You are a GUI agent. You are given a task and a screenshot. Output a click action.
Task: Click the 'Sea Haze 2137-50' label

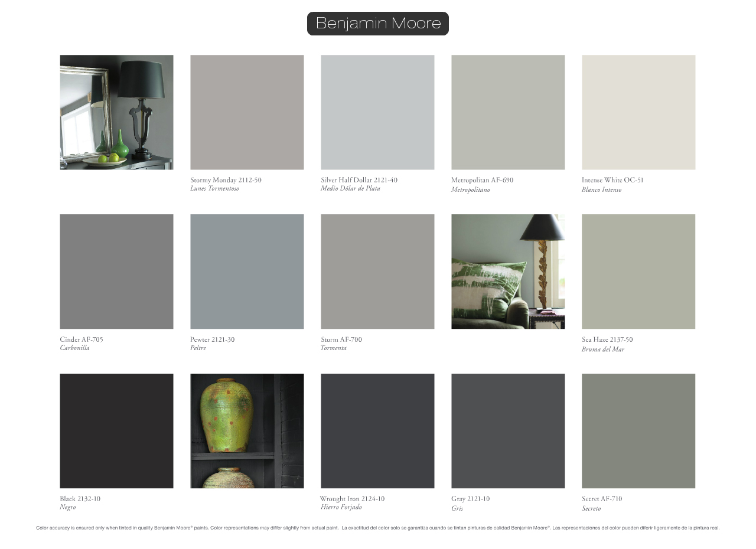click(x=607, y=339)
